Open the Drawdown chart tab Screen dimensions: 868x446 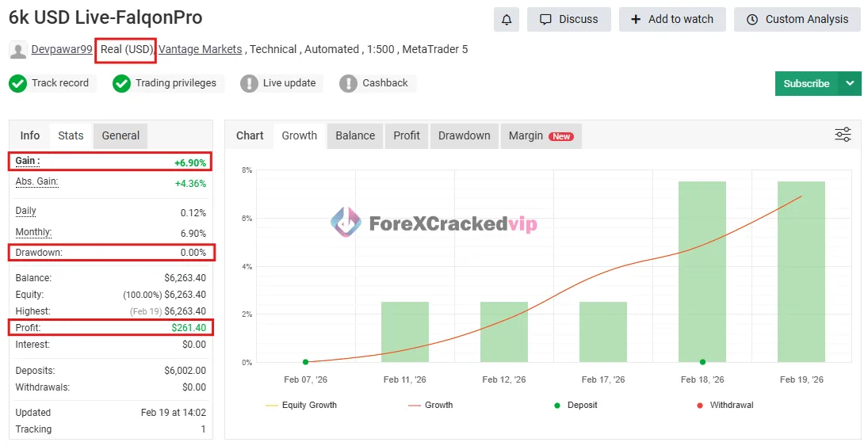pos(464,135)
